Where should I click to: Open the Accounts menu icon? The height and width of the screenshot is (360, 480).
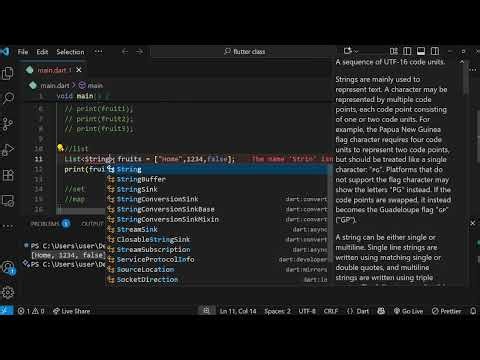[8, 268]
